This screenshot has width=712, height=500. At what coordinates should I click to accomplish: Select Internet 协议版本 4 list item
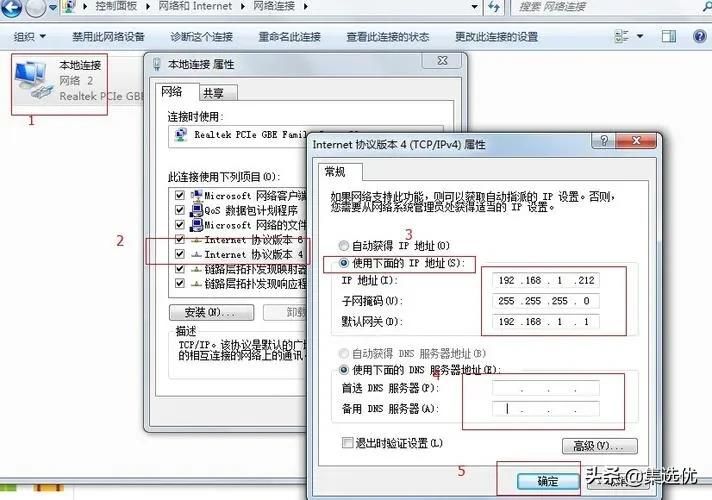(248, 254)
